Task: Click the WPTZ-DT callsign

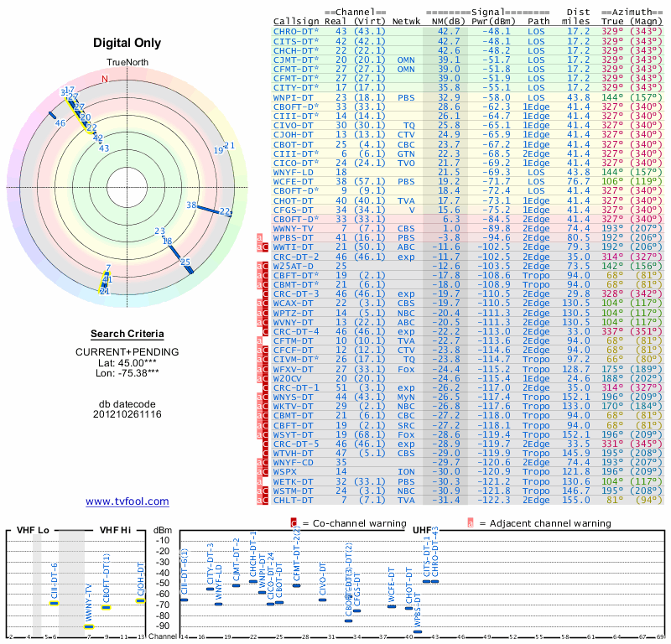Action: (293, 313)
